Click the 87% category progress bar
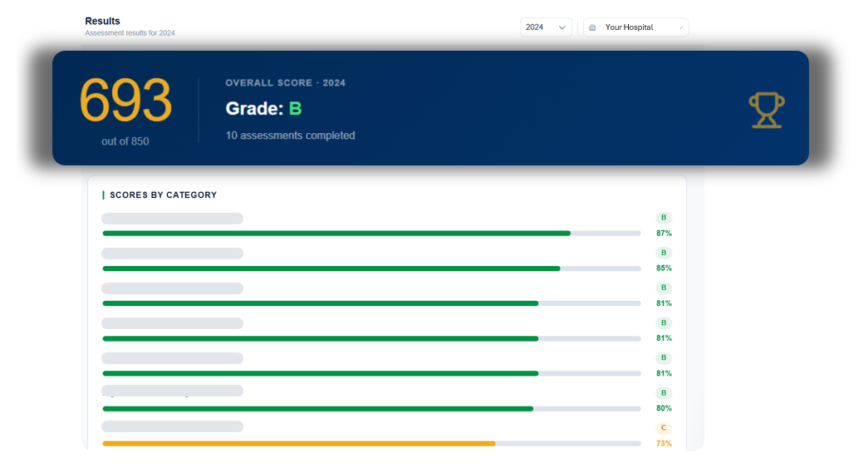The width and height of the screenshot is (868, 468). click(371, 234)
